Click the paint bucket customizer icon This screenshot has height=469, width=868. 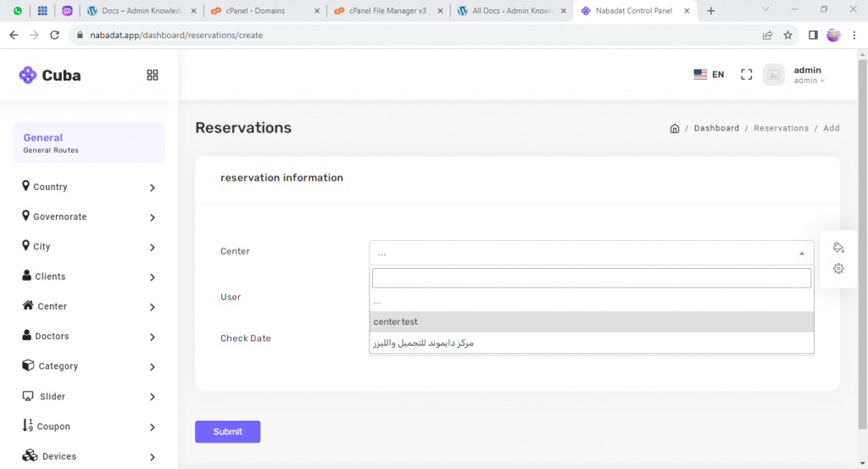838,248
